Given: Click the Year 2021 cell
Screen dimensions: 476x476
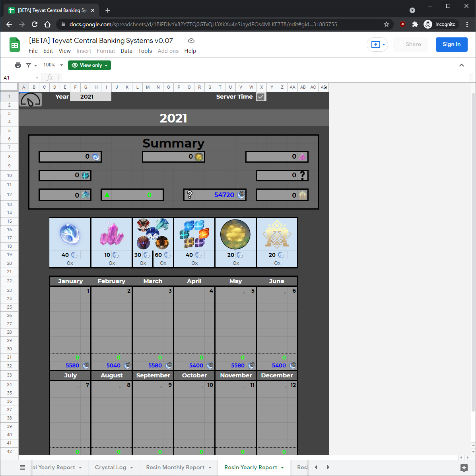Looking at the screenshot, I should coord(90,97).
